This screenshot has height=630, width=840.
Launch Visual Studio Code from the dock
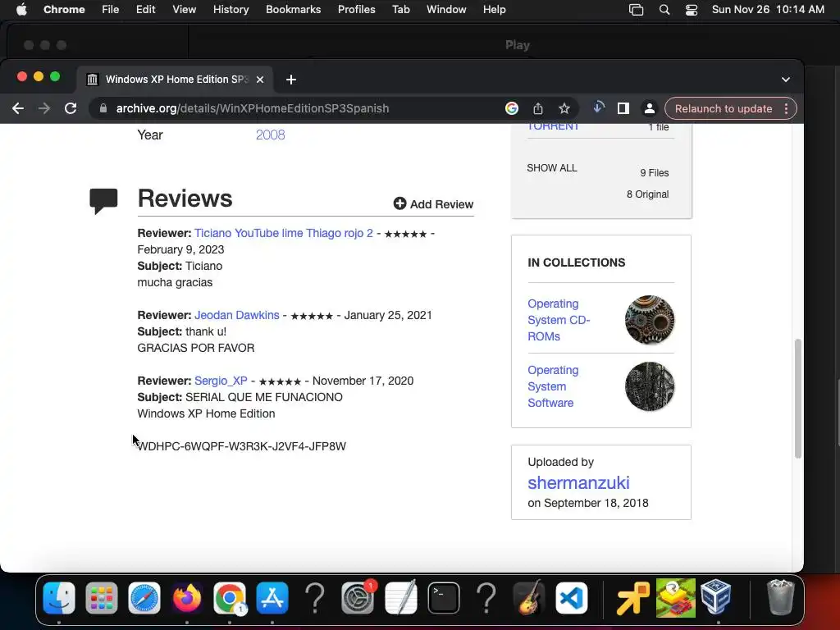(572, 597)
